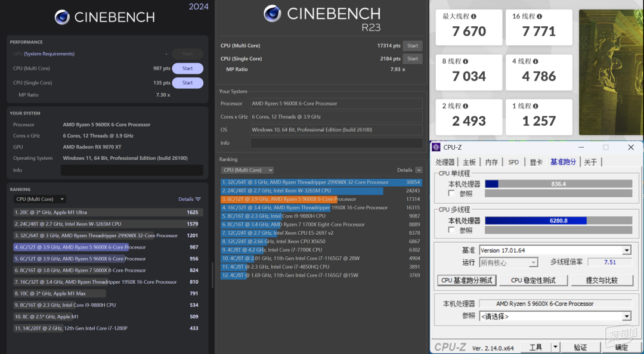Screen dimensions: 644x354
Task: Click the 验证 button in CPU-Z
Action: click(580, 347)
